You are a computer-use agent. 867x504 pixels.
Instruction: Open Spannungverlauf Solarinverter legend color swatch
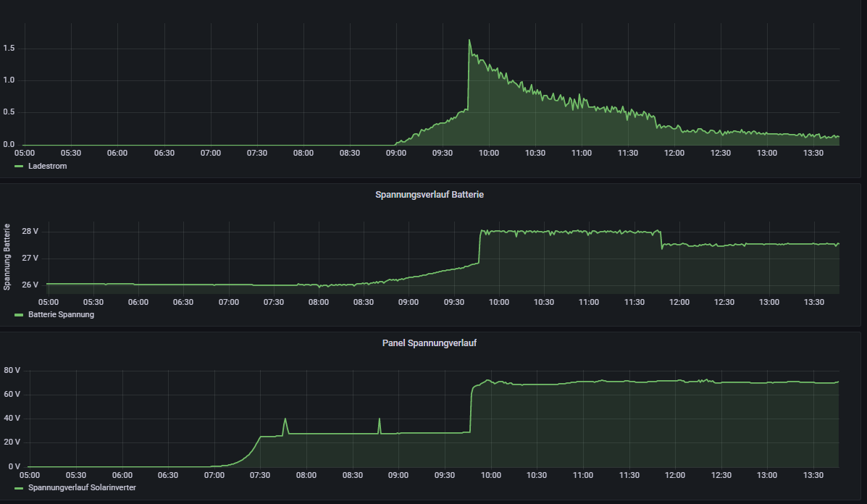19,488
